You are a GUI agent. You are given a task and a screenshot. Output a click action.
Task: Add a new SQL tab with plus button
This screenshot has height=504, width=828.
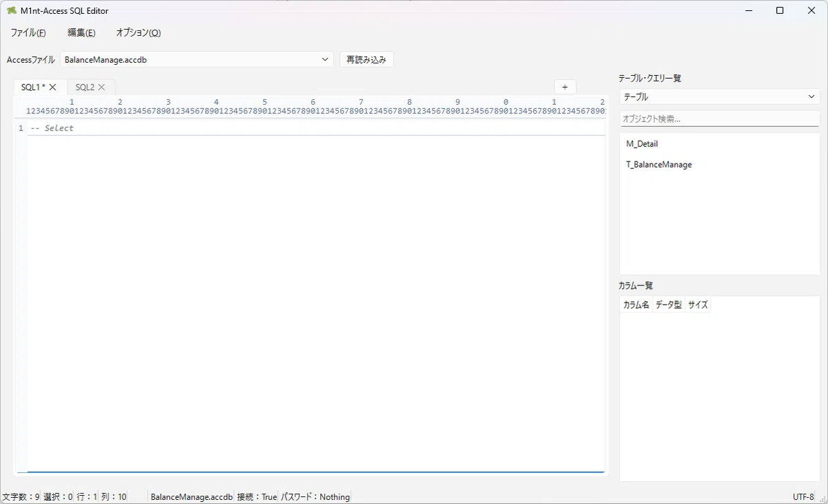(x=564, y=87)
